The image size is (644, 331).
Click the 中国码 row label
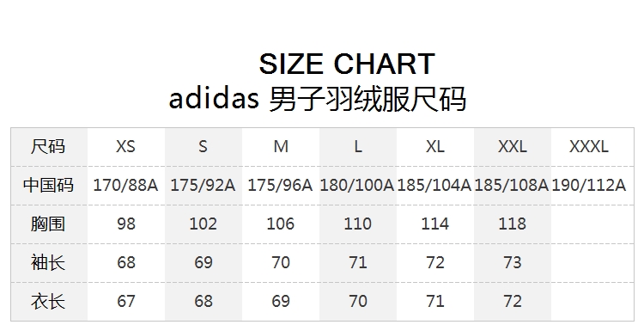click(48, 185)
